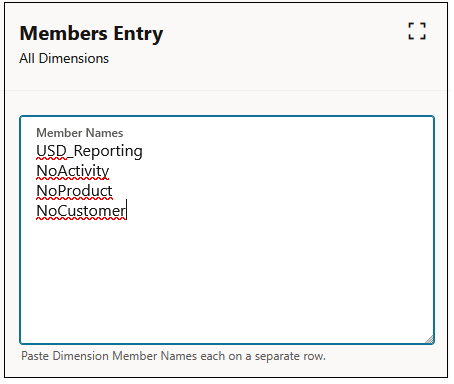
Task: Click the word Entry in the heading
Action: pyautogui.click(x=138, y=34)
